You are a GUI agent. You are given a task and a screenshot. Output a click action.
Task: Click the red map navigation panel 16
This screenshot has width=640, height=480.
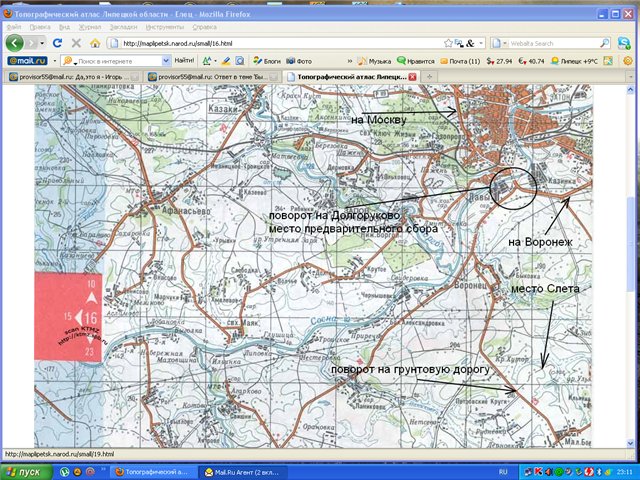tap(90, 317)
